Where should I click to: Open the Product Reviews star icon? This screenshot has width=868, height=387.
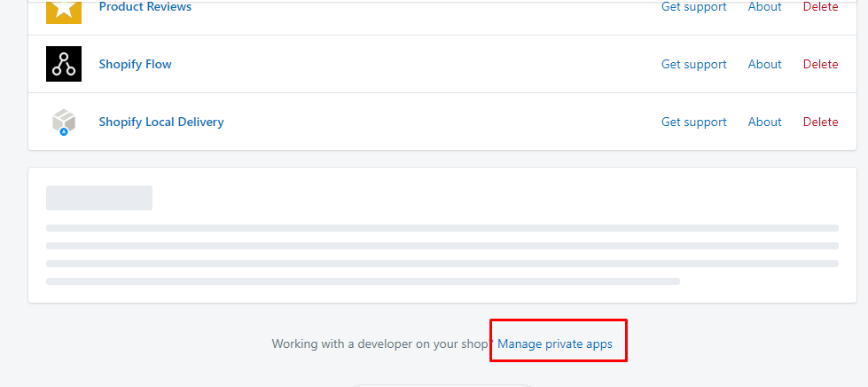64,11
